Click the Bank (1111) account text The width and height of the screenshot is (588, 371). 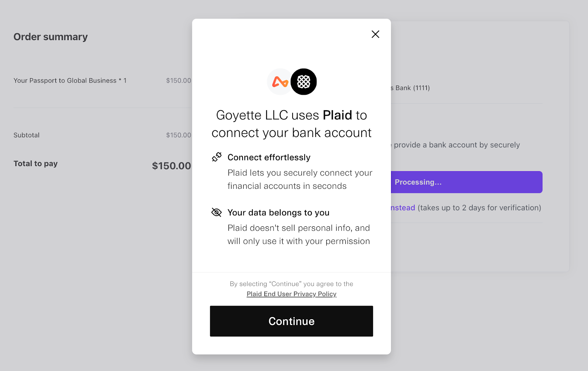(x=410, y=88)
